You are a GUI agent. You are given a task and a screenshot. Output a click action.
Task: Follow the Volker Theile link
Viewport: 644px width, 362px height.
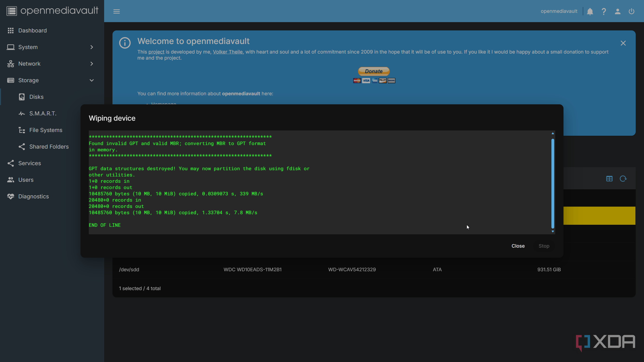[x=228, y=52]
